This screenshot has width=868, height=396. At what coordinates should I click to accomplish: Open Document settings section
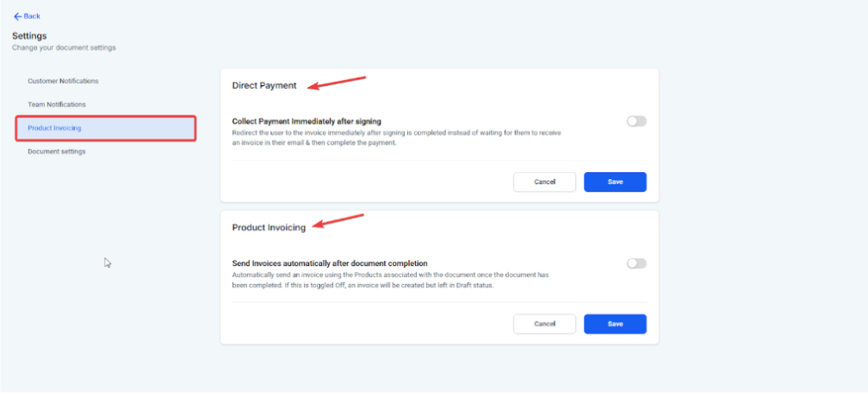coord(57,152)
